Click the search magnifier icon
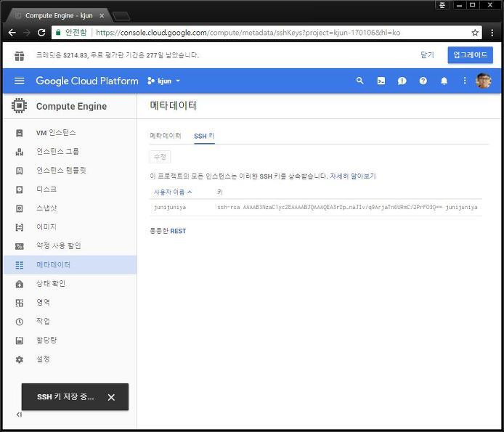 [359, 81]
